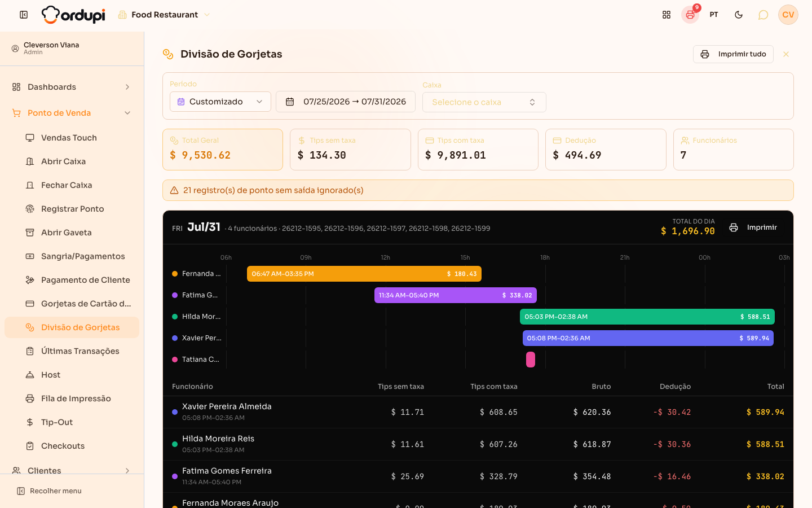The height and width of the screenshot is (508, 812).
Task: Open Vendas Touch
Action: pos(72,138)
